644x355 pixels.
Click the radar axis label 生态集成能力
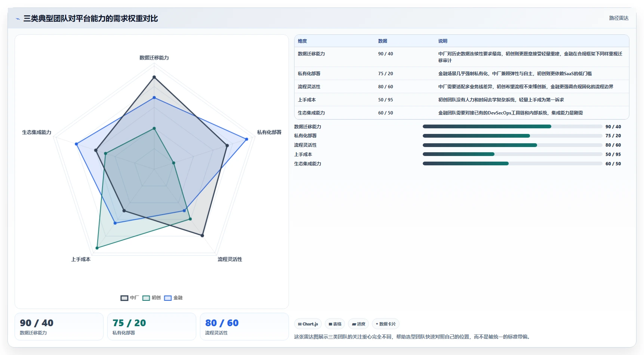coord(37,132)
